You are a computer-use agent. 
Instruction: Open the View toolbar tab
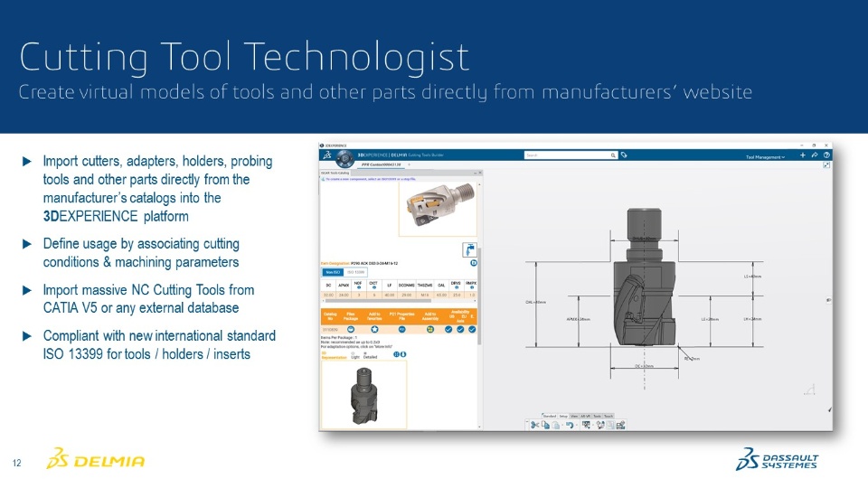point(574,416)
